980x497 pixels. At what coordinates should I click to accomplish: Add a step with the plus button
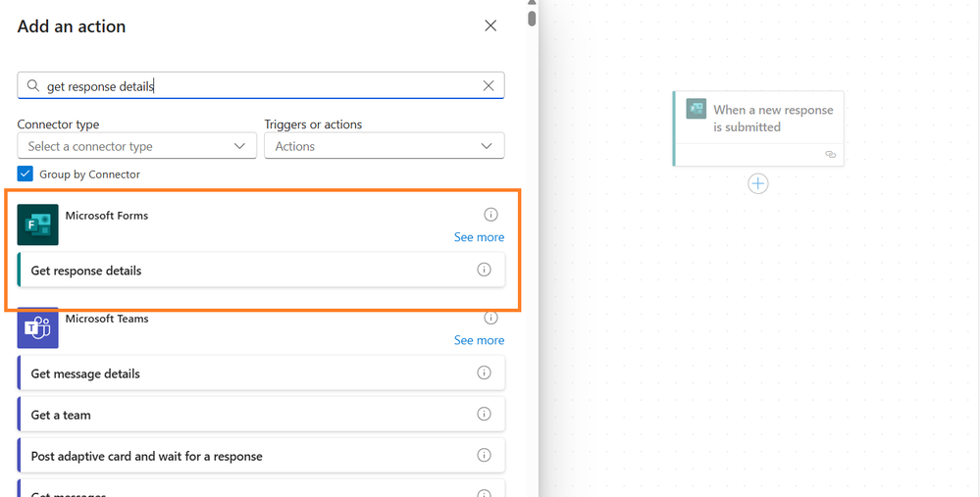758,183
